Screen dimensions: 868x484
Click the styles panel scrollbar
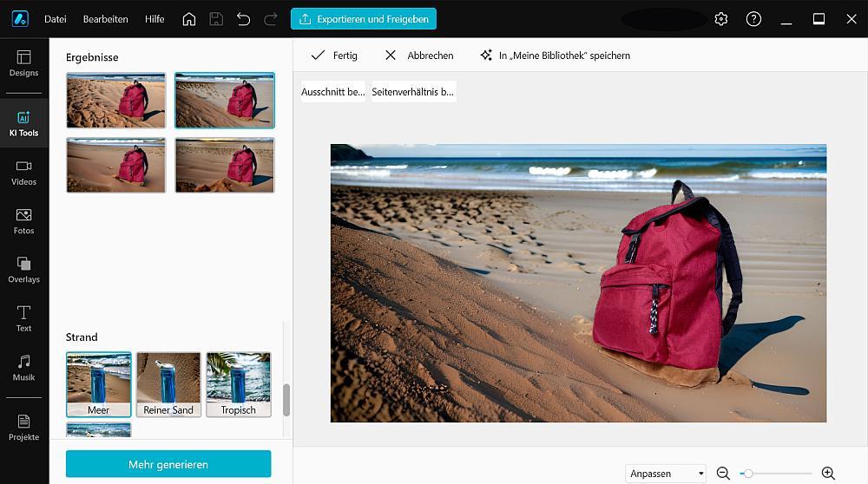(x=286, y=400)
